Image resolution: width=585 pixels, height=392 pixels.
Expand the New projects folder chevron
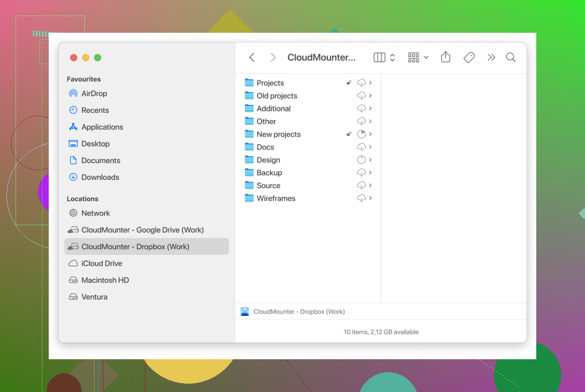tap(370, 134)
